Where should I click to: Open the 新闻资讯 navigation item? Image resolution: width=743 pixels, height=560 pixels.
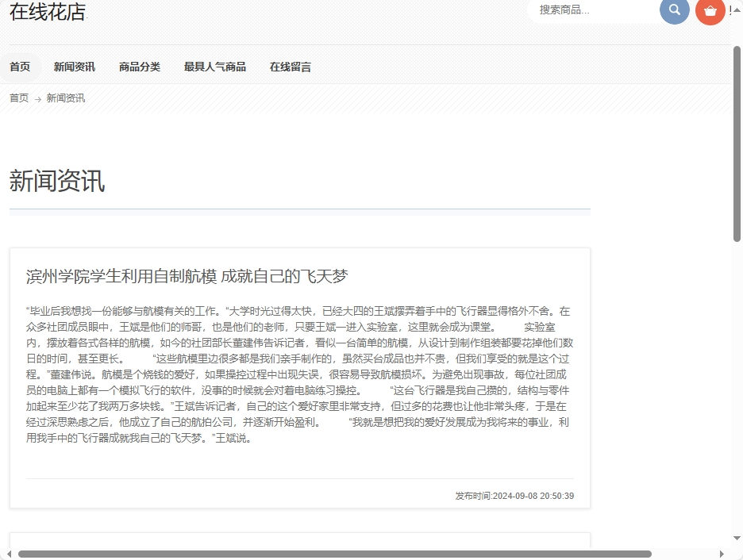74,67
